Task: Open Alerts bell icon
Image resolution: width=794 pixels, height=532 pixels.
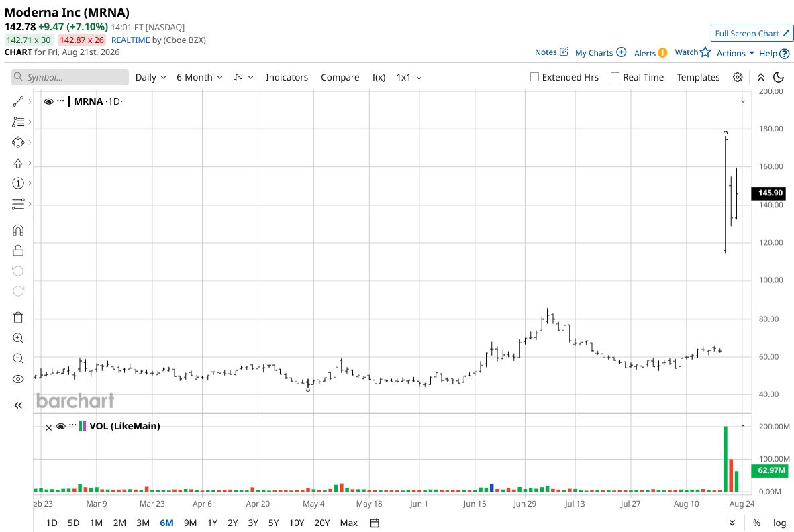Action: pos(662,52)
